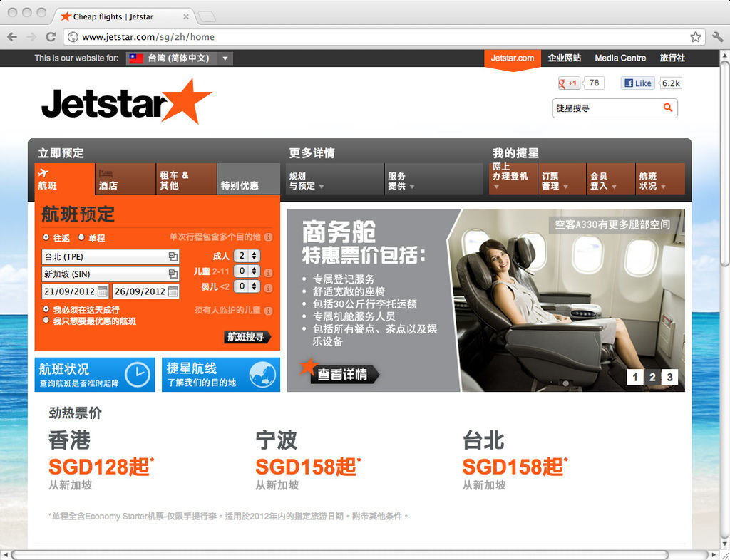Open the 旅行社 link
This screenshot has height=560, width=730.
point(672,58)
